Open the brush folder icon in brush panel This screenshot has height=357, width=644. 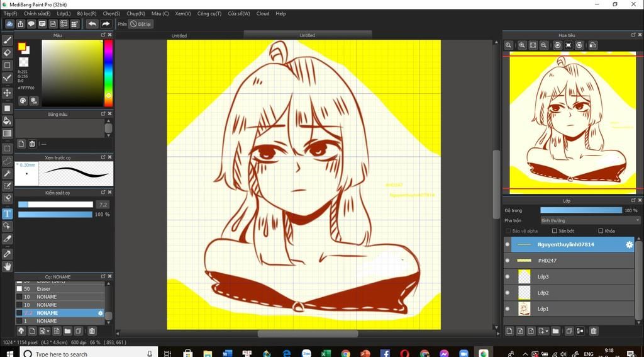[x=67, y=331]
